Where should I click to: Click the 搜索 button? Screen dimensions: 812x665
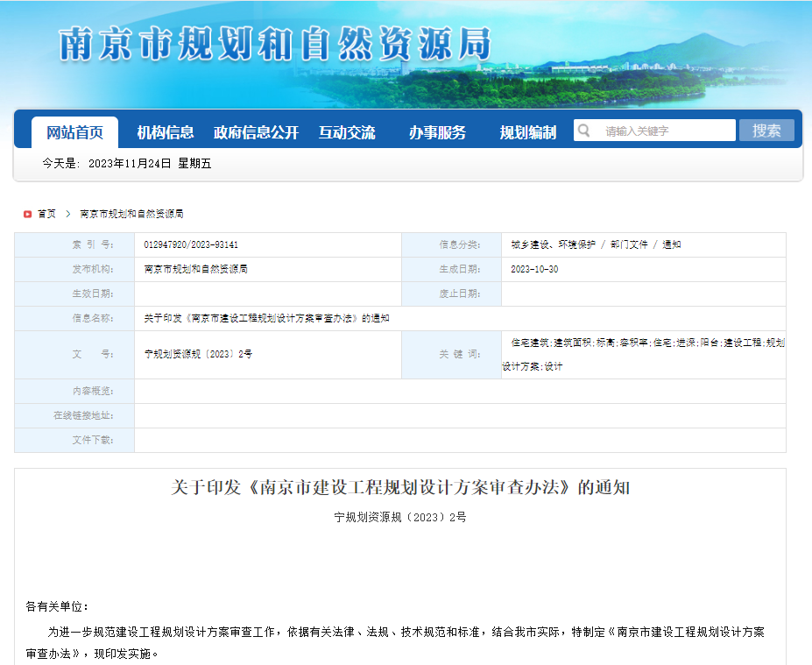pyautogui.click(x=766, y=130)
